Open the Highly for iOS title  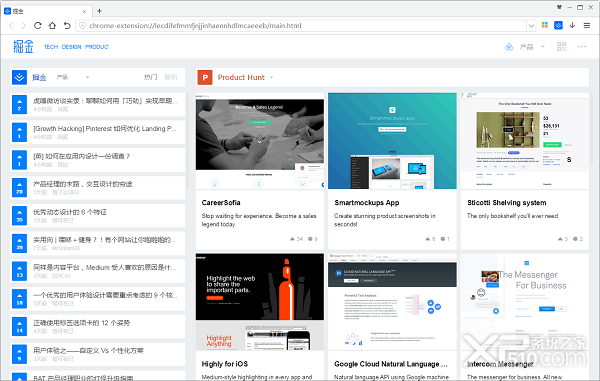[x=225, y=364]
